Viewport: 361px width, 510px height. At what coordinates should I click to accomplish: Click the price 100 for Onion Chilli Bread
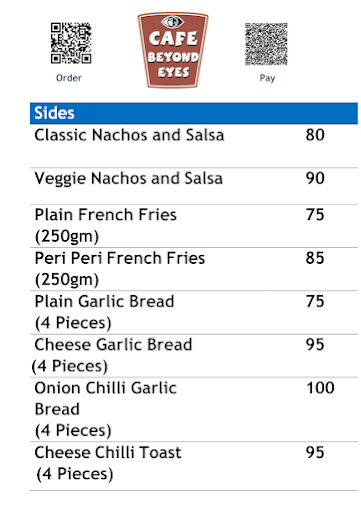[x=320, y=388]
